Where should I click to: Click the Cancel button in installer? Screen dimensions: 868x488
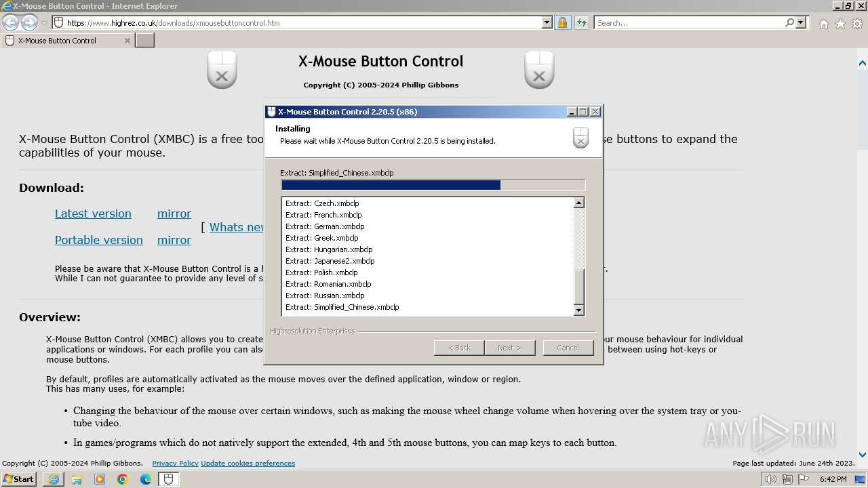click(x=568, y=348)
